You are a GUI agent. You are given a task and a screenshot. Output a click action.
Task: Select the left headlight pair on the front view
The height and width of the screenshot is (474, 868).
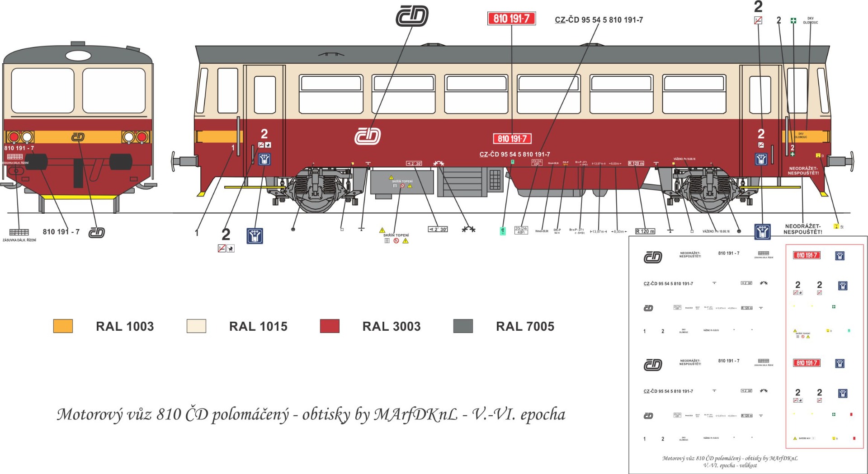pos(20,137)
